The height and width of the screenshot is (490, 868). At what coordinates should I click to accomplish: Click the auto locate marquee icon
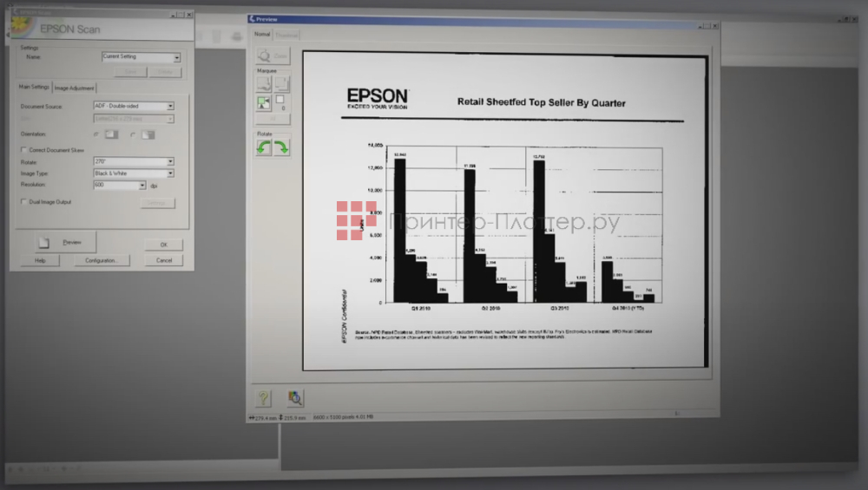(263, 102)
